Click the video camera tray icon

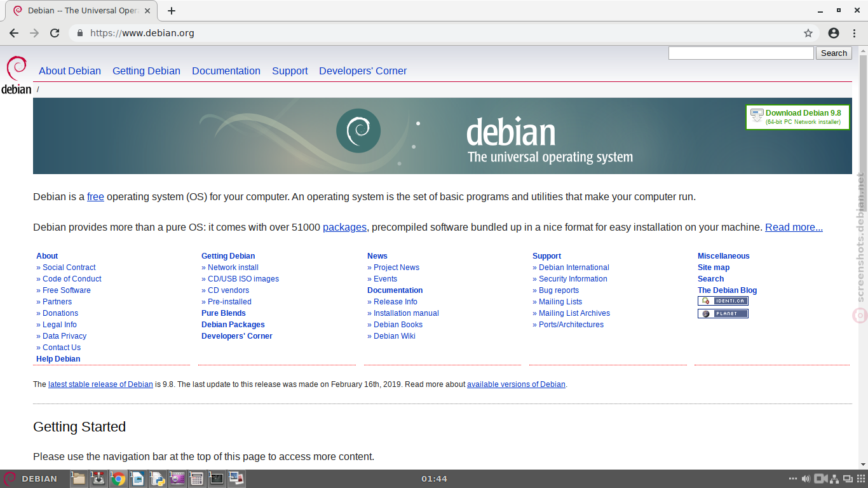[x=820, y=479]
